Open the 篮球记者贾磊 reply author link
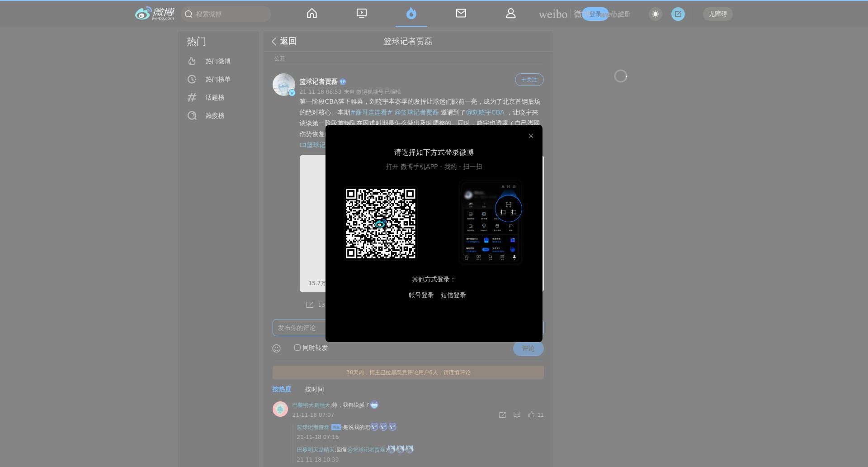 [313, 427]
